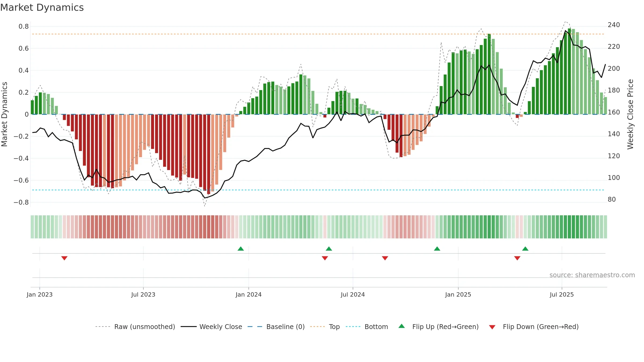Click the 160 right axis tick label
The height and width of the screenshot is (362, 644).
click(614, 112)
